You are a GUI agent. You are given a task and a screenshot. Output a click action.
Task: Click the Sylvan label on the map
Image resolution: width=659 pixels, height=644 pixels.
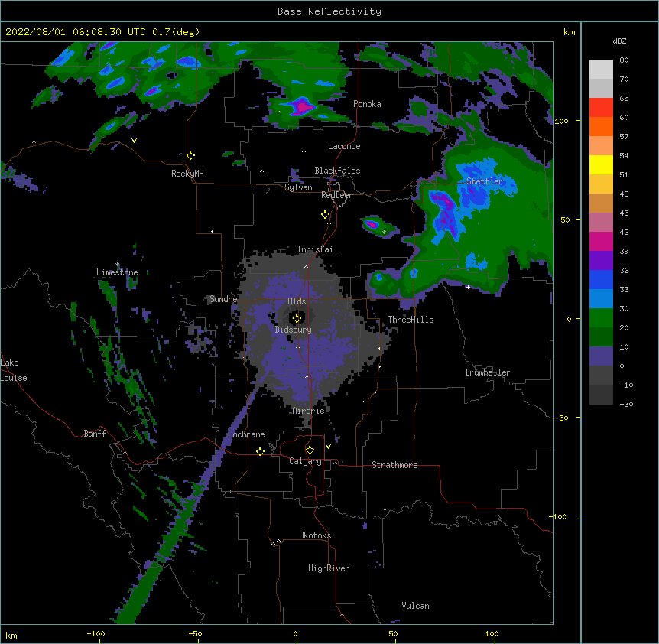click(298, 187)
